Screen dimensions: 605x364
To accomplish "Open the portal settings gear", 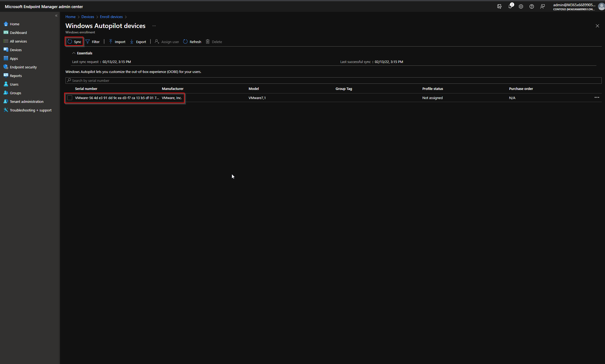I will 521,6.
